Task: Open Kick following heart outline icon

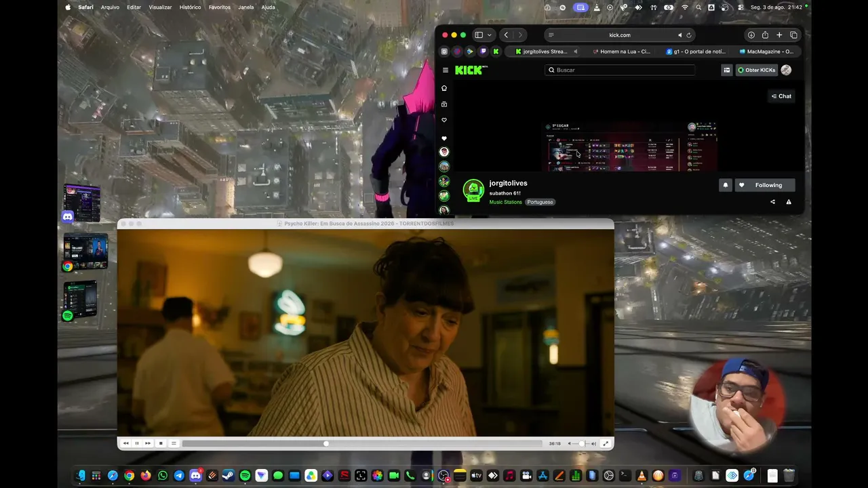Action: click(x=444, y=120)
